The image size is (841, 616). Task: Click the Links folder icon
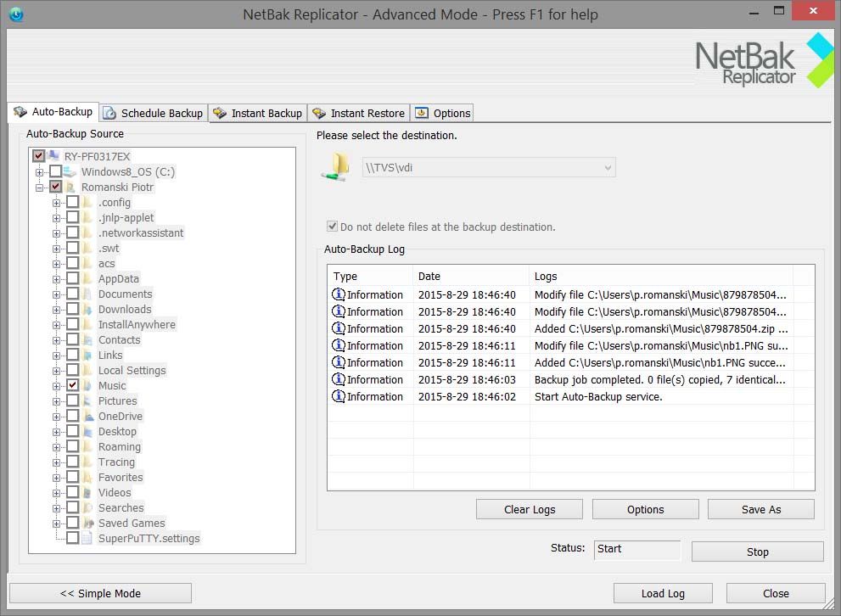(87, 355)
